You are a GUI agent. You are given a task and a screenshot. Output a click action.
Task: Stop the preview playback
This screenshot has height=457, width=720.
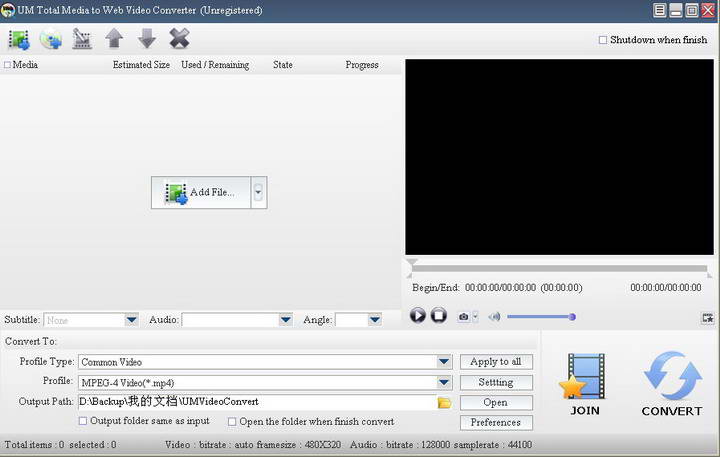(439, 316)
